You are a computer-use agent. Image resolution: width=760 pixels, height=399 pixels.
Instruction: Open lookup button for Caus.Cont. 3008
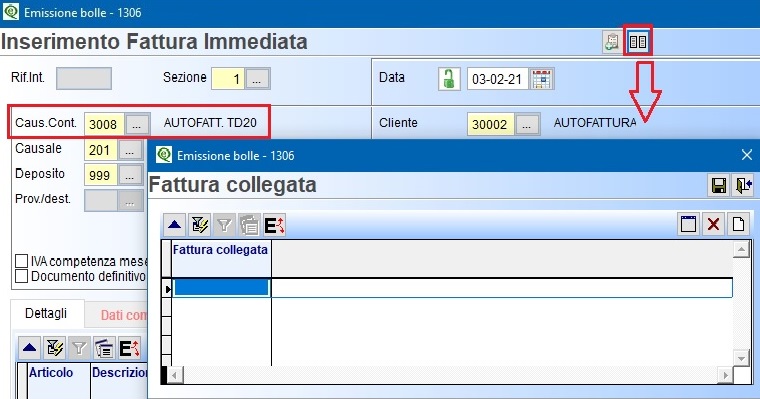point(137,125)
